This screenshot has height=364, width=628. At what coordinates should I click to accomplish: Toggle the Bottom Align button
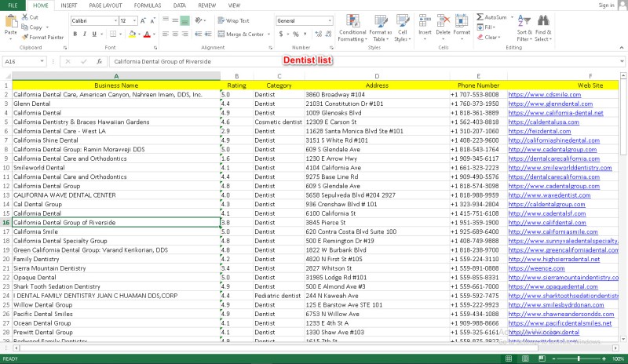pyautogui.click(x=184, y=20)
